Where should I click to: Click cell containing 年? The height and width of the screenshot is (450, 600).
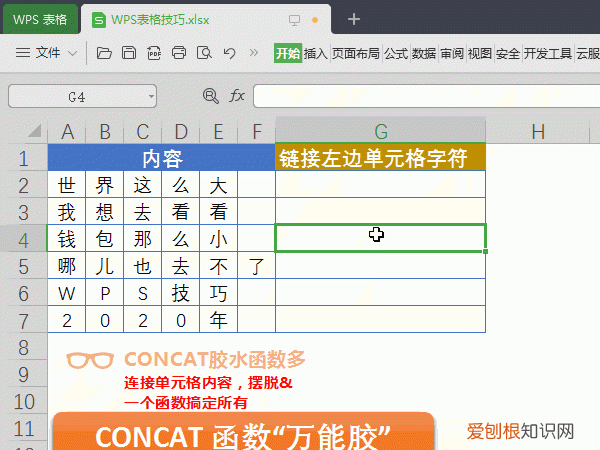pyautogui.click(x=218, y=320)
